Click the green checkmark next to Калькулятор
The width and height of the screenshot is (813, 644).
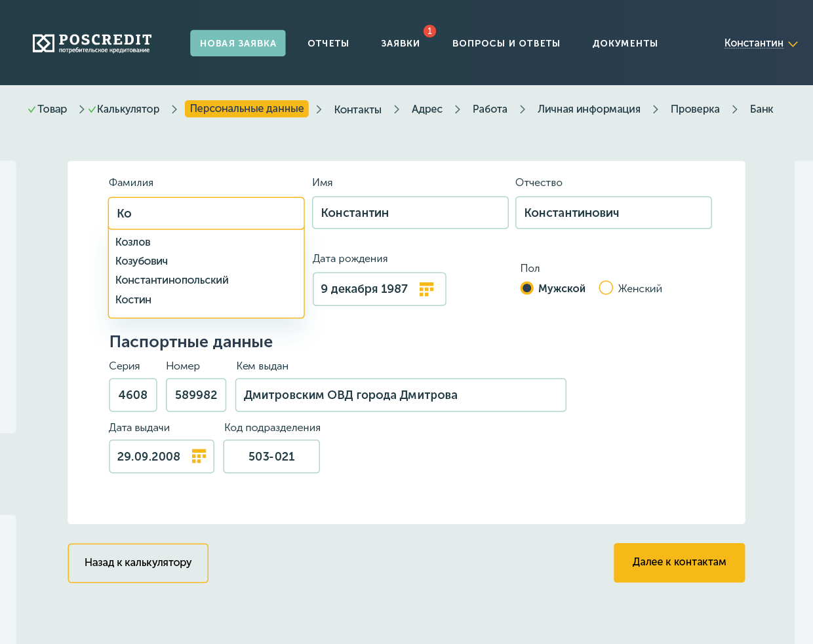coord(92,109)
